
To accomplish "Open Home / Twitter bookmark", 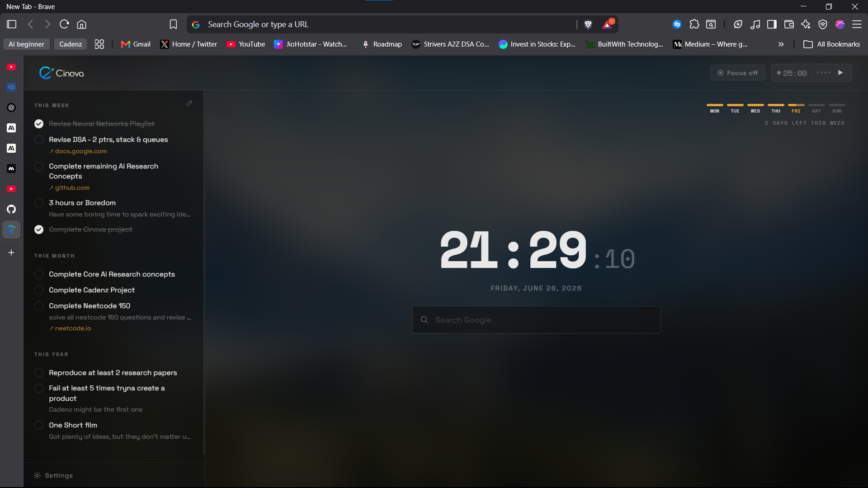I will point(189,44).
